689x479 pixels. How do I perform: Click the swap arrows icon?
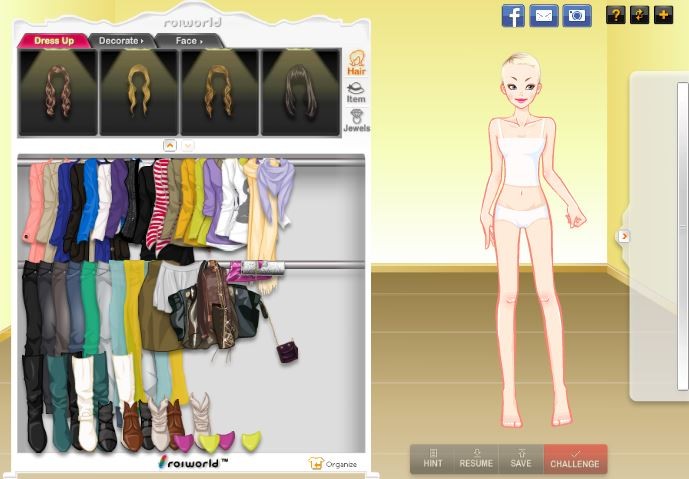pos(639,15)
